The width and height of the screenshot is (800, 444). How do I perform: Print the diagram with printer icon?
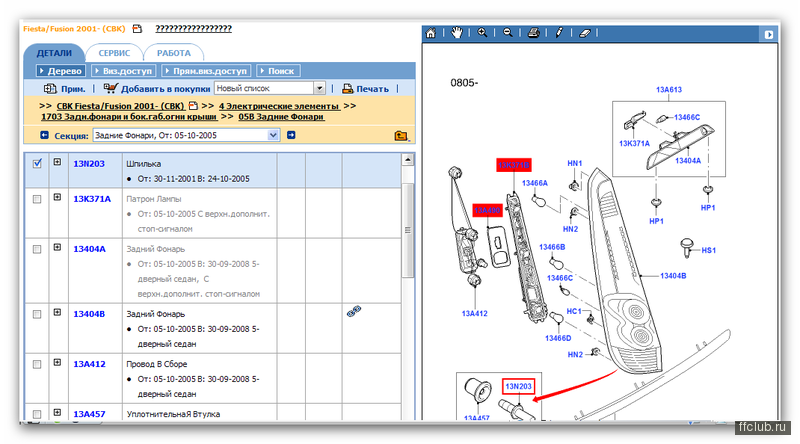(x=534, y=33)
